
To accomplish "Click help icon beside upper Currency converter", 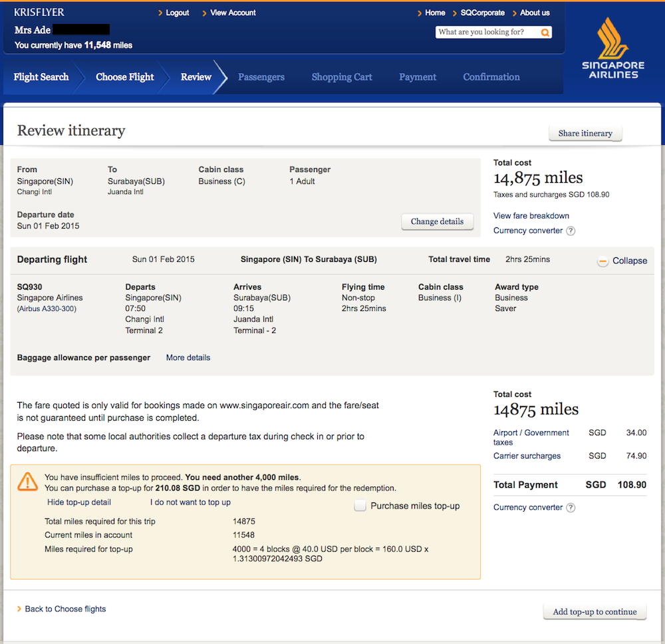I will 571,231.
